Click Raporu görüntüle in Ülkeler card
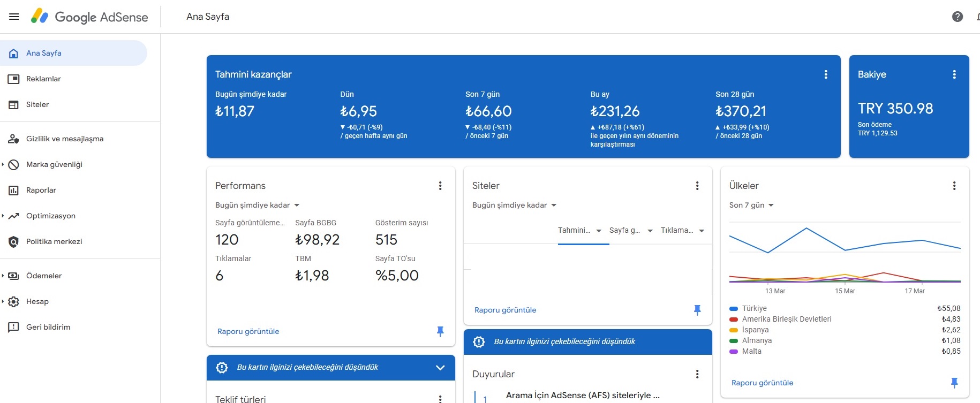Viewport: 980px width, 403px height. [x=763, y=383]
